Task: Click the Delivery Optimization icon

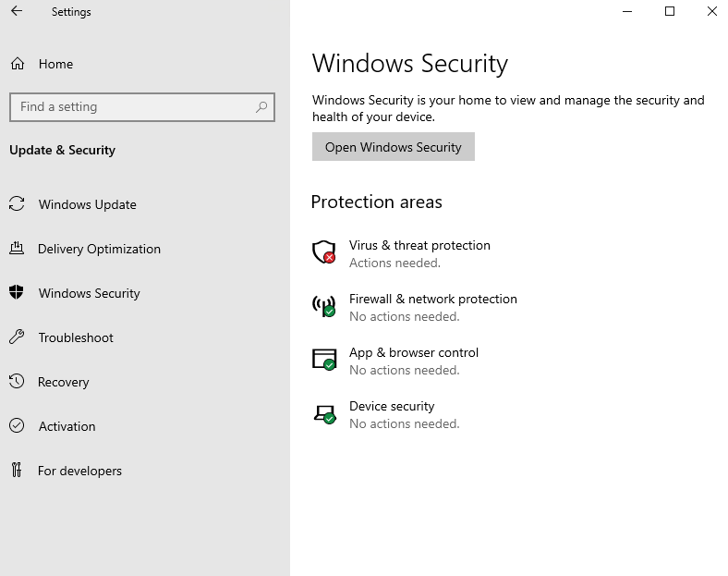Action: 16,249
